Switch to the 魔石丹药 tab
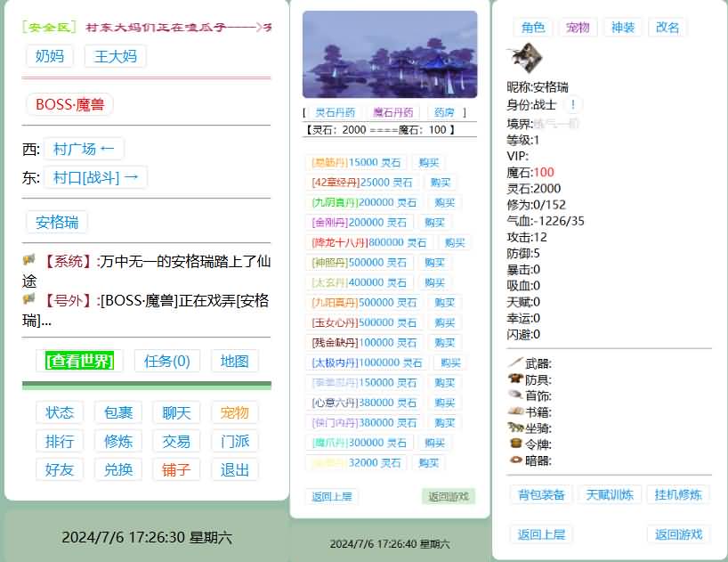Image resolution: width=728 pixels, height=562 pixels. pyautogui.click(x=393, y=112)
